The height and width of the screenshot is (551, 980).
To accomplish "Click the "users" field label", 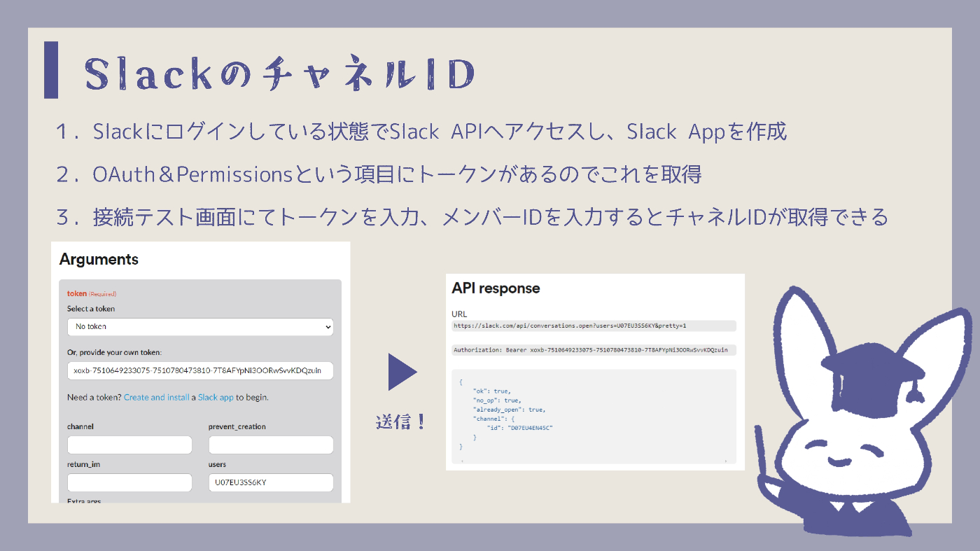I will (x=217, y=464).
